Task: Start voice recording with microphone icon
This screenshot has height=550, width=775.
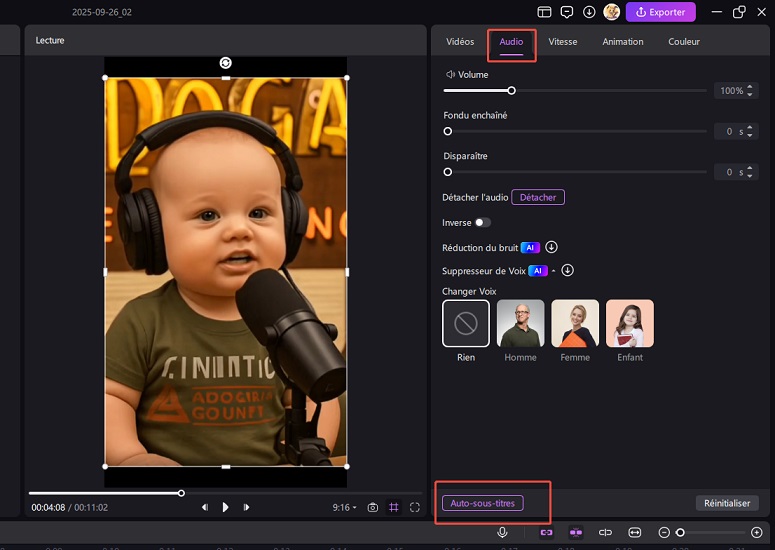Action: click(502, 532)
